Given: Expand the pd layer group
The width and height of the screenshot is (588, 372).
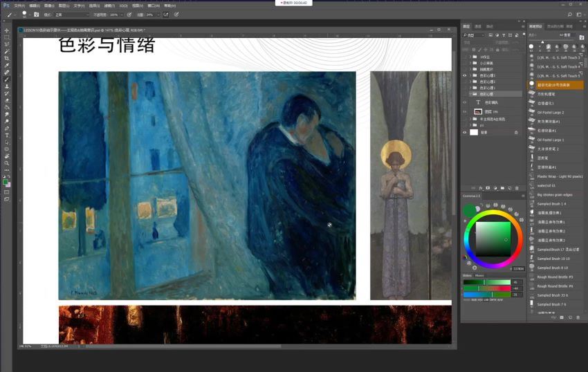Looking at the screenshot, I should 470,125.
